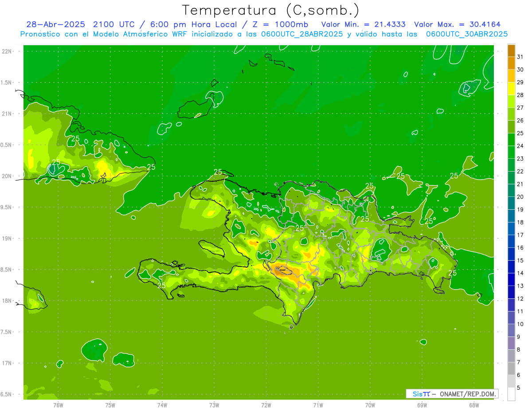Click the 'Temperatura (C,somb.)' title
The image size is (532, 411).
pyautogui.click(x=270, y=10)
